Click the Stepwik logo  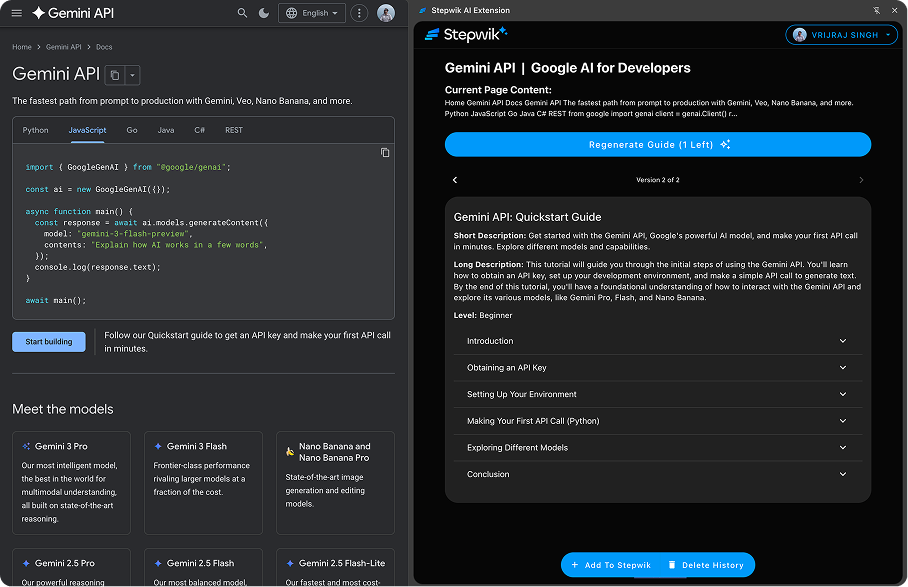point(466,34)
